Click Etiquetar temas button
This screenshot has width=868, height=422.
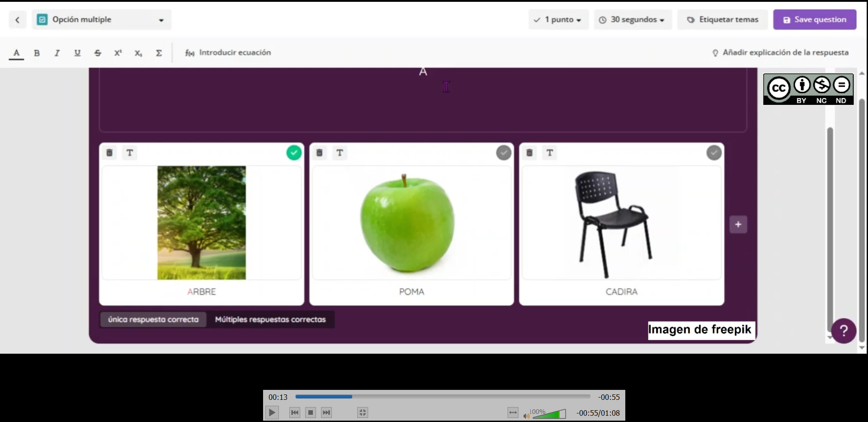(x=723, y=19)
